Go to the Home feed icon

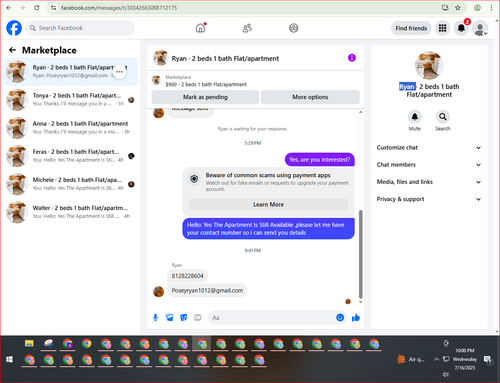pyautogui.click(x=200, y=28)
